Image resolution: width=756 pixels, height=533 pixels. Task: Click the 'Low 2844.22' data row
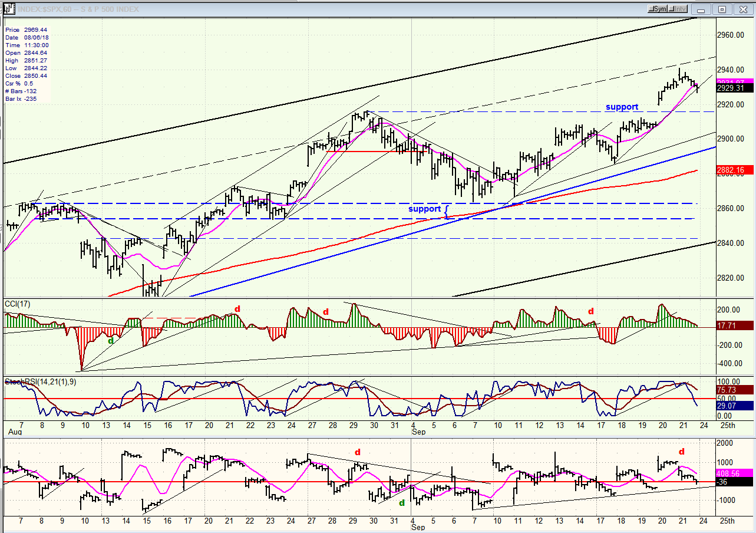click(x=26, y=68)
